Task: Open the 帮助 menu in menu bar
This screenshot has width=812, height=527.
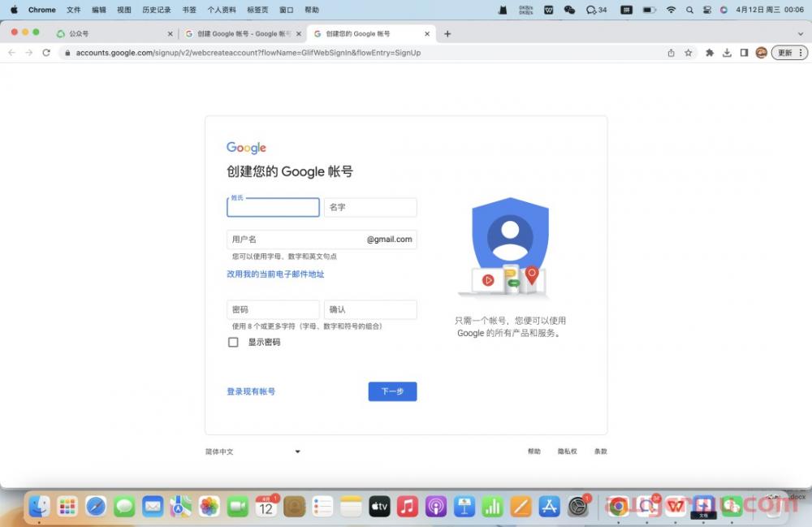Action: point(312,10)
